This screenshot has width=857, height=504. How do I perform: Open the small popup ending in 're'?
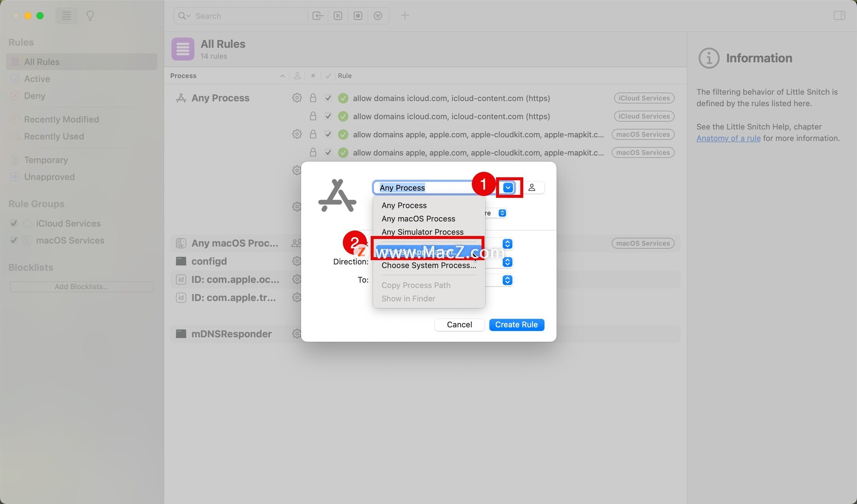point(502,213)
